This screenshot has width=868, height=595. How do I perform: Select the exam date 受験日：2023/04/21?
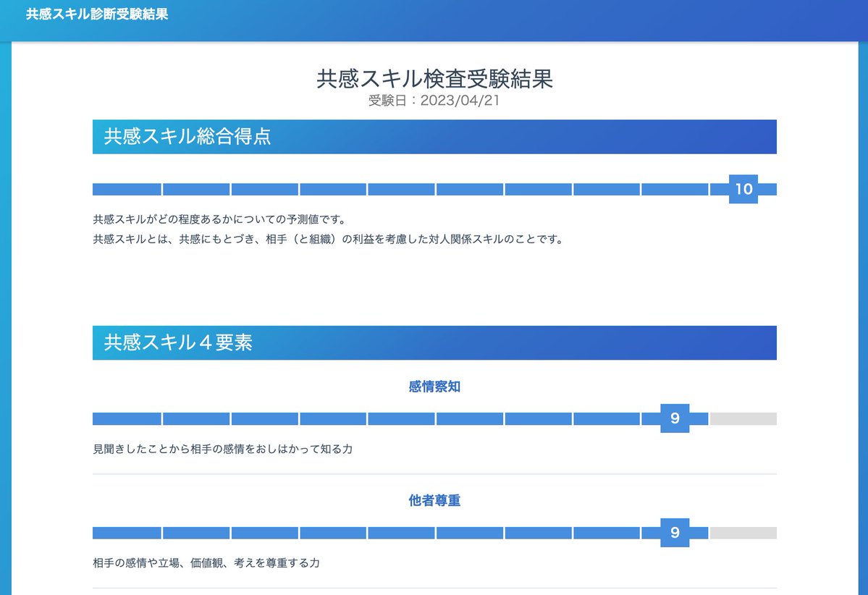pos(434,101)
